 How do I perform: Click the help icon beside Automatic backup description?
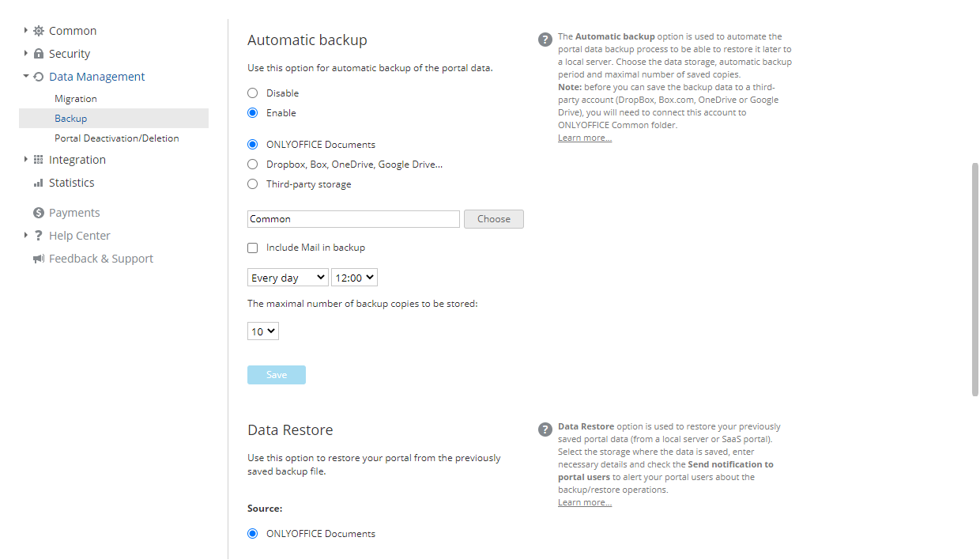coord(545,39)
